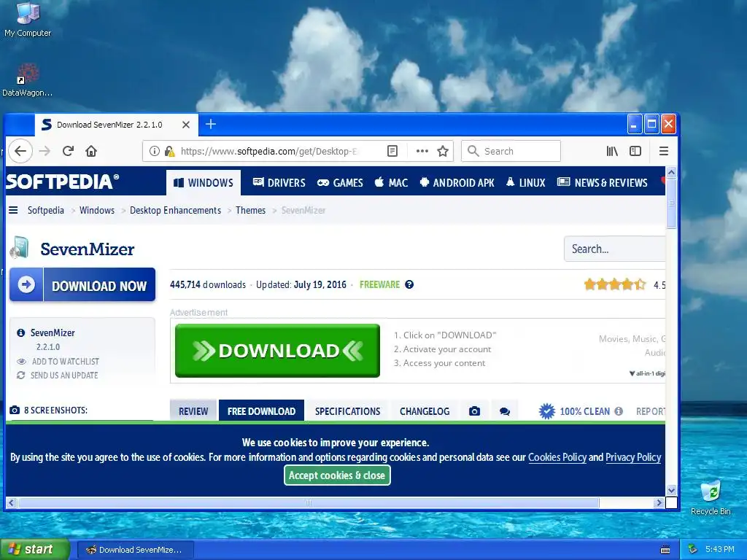Screen dimensions: 747x560
Task: Click info icon next to 100% CLEAN
Action: point(619,411)
